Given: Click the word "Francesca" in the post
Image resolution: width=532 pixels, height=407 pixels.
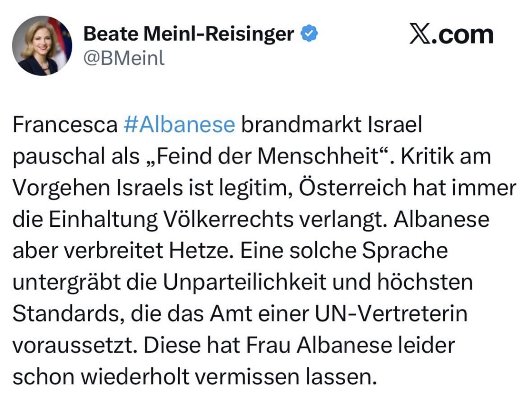Looking at the screenshot, I should (x=64, y=125).
